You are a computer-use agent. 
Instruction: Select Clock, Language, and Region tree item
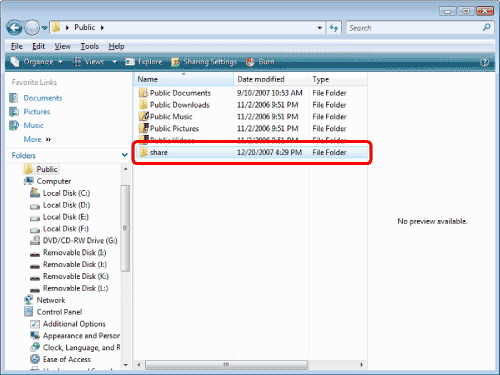(x=81, y=348)
